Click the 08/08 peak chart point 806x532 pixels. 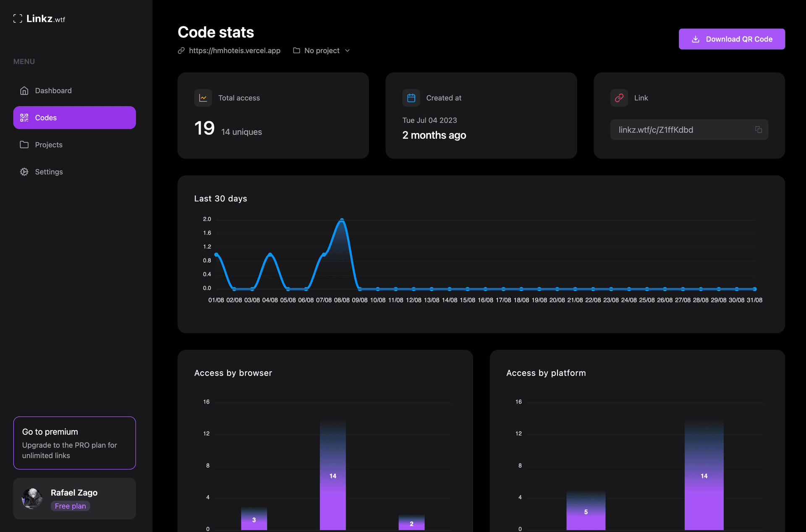coord(342,220)
